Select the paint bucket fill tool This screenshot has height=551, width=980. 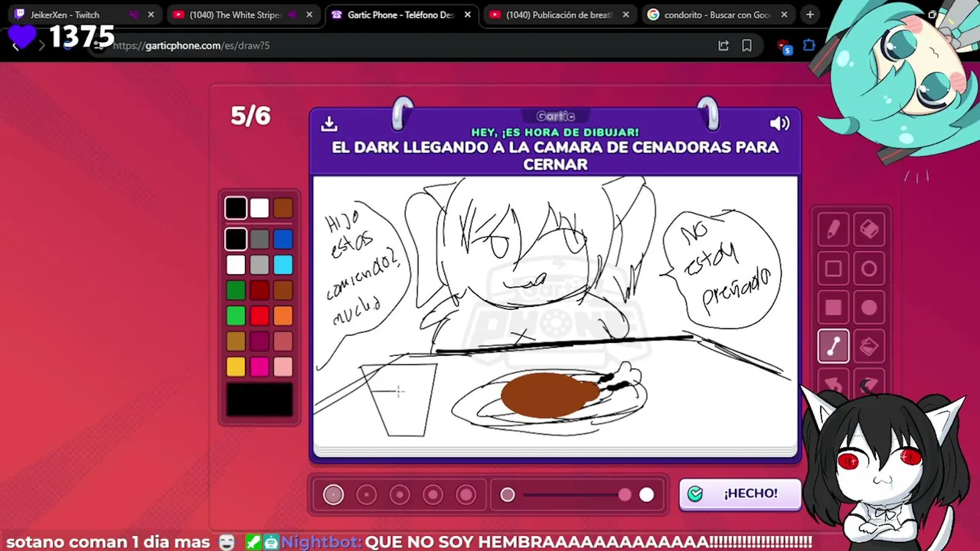[x=869, y=347]
